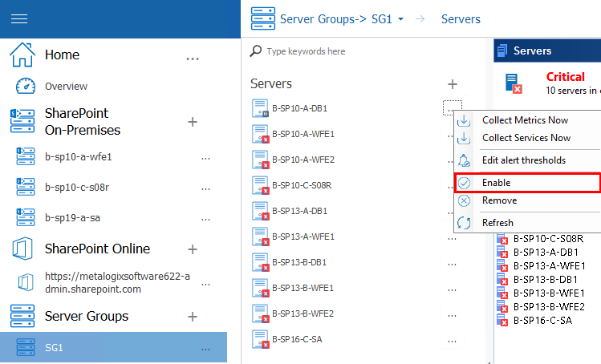Select B-SP13-B-WFE1 in servers list
Viewport: 601px width, 364px height.
pos(303,288)
